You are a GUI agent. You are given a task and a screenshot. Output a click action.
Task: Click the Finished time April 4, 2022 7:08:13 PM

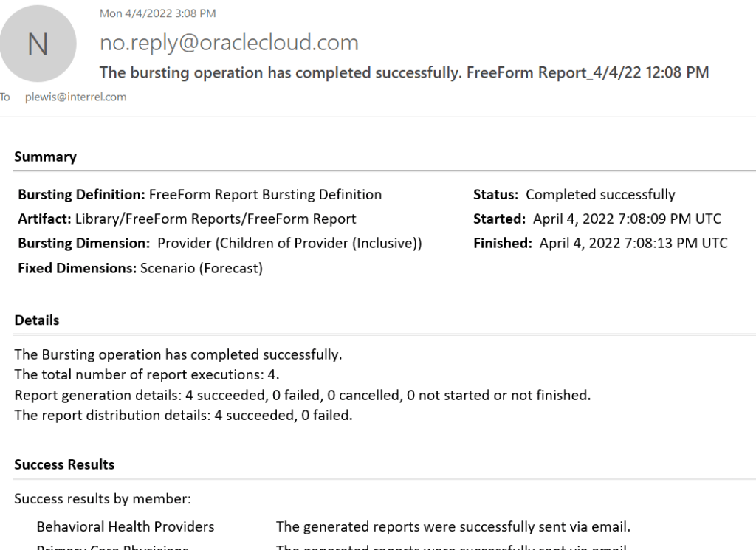click(633, 243)
